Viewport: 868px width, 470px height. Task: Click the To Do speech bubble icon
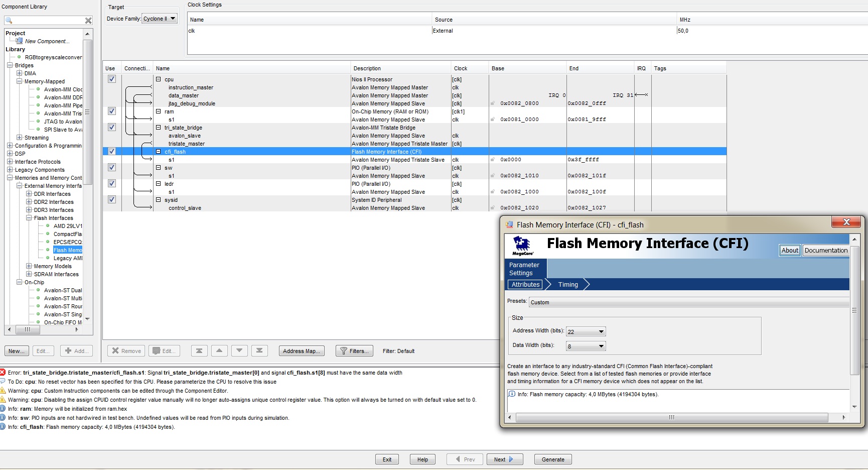point(3,381)
